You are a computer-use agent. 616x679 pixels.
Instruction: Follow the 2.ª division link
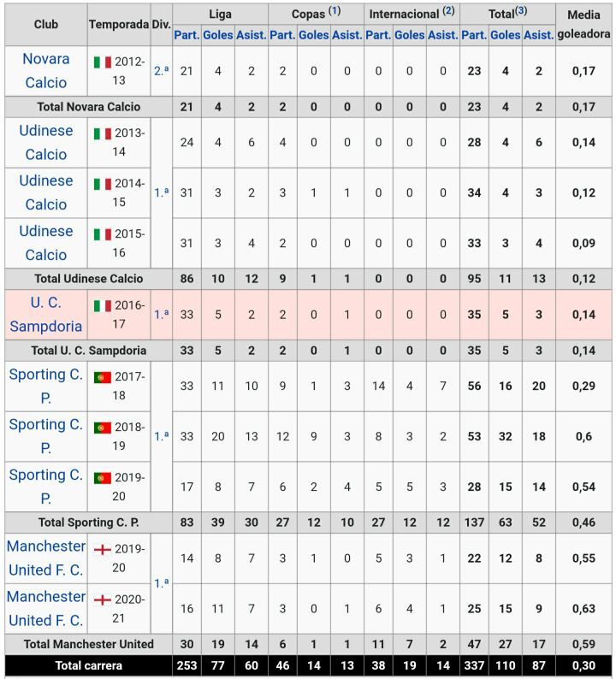161,71
